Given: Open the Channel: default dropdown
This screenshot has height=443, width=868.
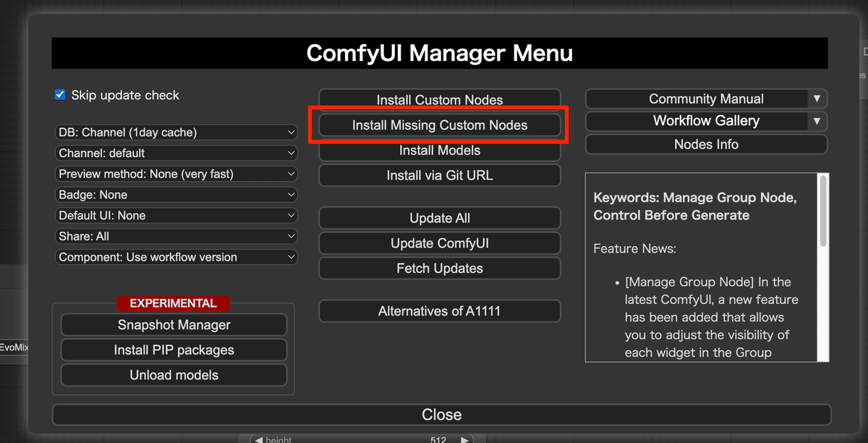Looking at the screenshot, I should click(x=176, y=153).
